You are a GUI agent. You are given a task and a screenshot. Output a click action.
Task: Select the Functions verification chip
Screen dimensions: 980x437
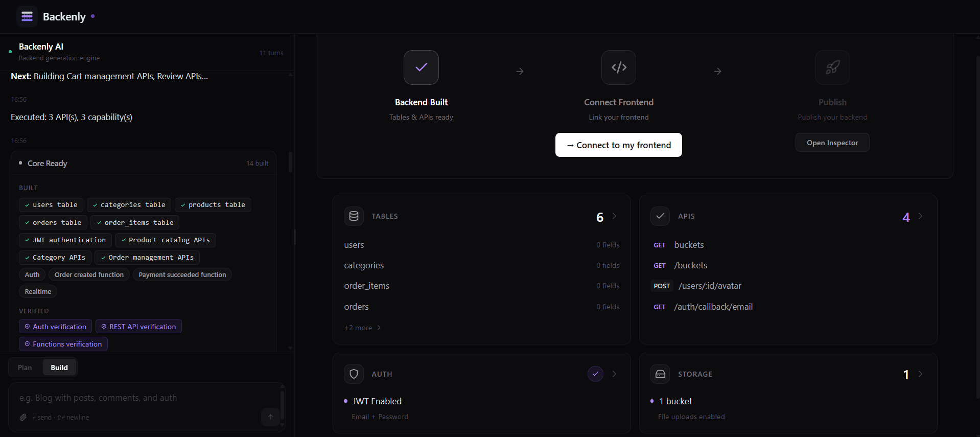coord(63,344)
